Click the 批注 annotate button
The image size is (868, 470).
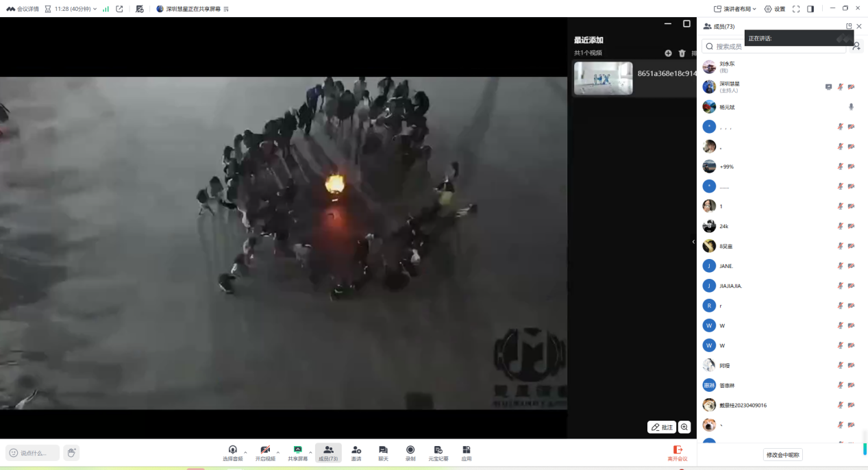pos(662,427)
